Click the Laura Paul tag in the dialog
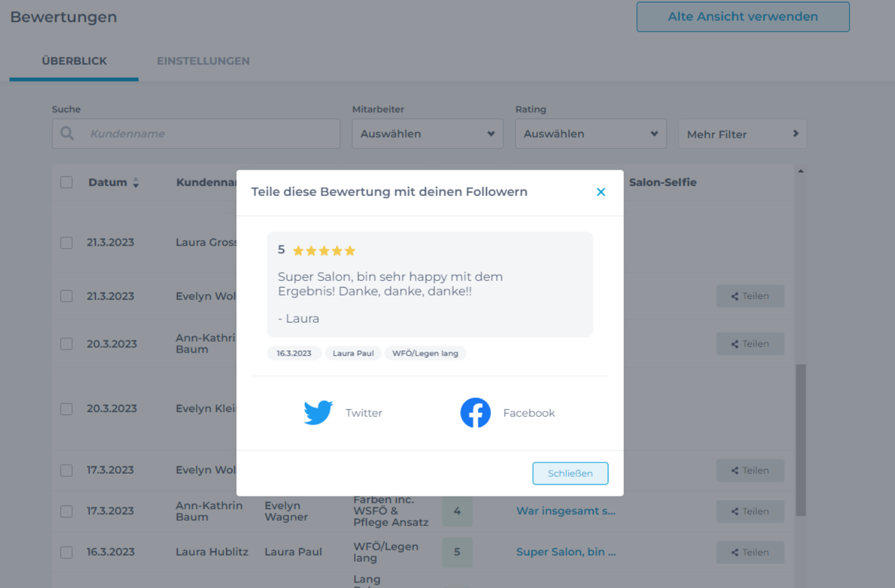The image size is (895, 588). [353, 353]
